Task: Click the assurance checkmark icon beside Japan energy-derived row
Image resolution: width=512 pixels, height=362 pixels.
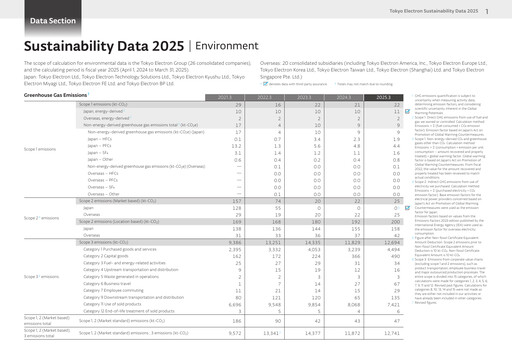Action: click(407, 111)
